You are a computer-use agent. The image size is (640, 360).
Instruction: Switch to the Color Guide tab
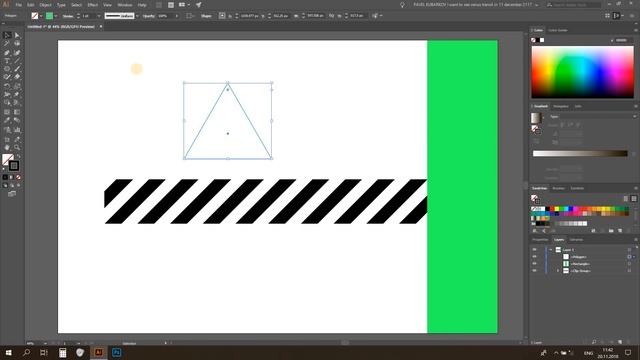558,30
